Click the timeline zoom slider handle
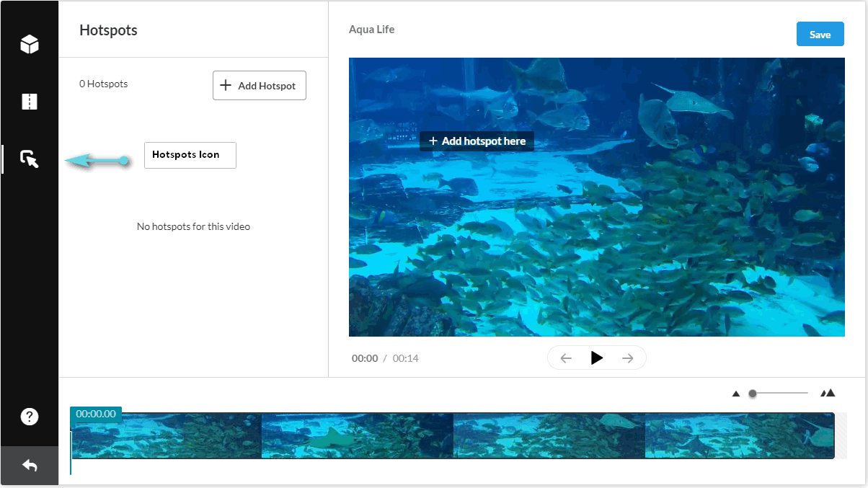 click(x=753, y=394)
